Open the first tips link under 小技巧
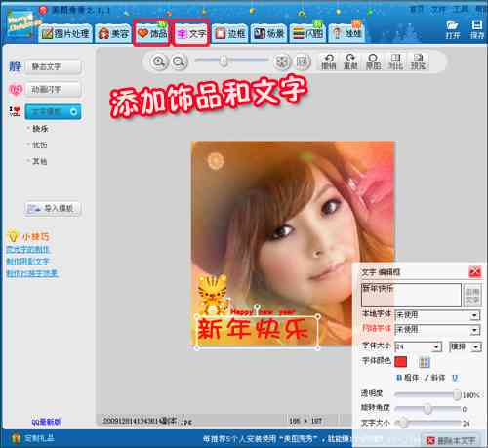Image resolution: width=488 pixels, height=448 pixels. coord(28,250)
